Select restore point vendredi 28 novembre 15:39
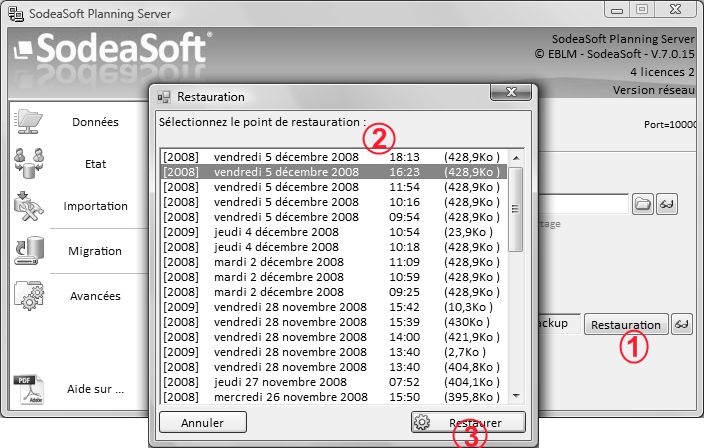This screenshot has height=448, width=704. 334,322
